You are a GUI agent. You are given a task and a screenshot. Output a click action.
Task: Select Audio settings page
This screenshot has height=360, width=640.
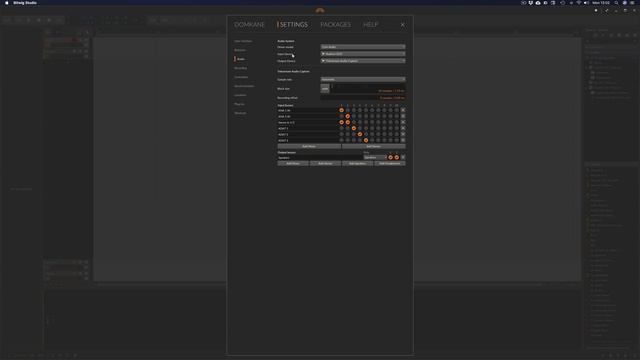241,59
